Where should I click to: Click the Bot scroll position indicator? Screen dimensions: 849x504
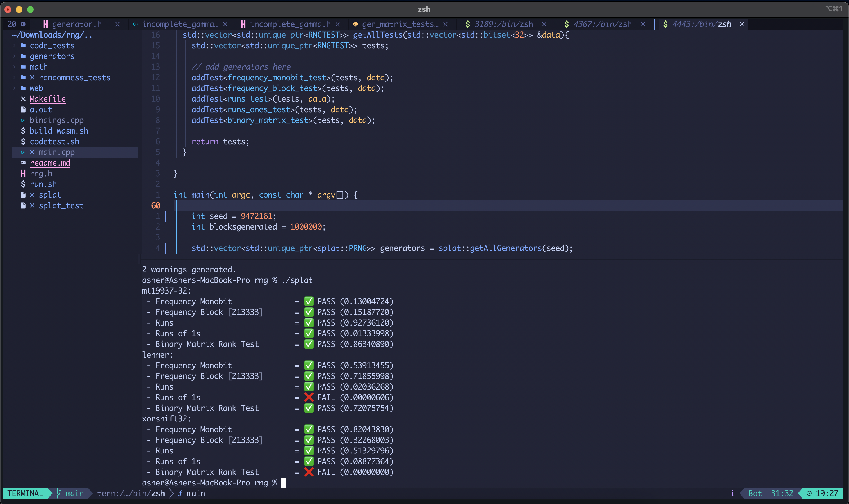pos(755,493)
